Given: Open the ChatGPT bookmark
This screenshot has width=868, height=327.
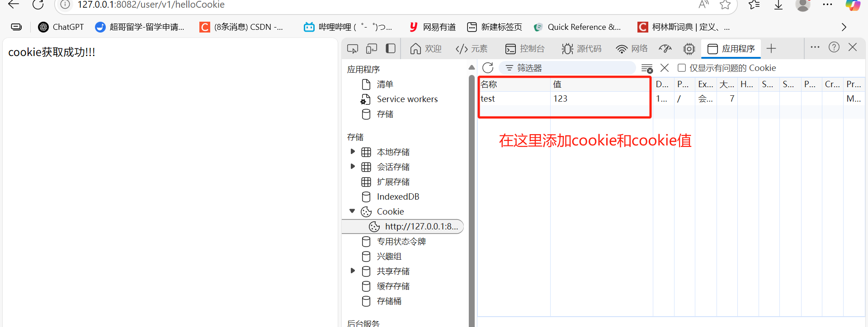Looking at the screenshot, I should coord(61,27).
